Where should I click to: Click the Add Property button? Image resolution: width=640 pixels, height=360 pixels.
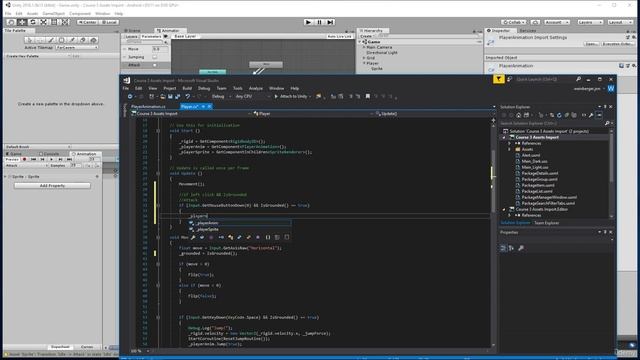click(x=52, y=186)
